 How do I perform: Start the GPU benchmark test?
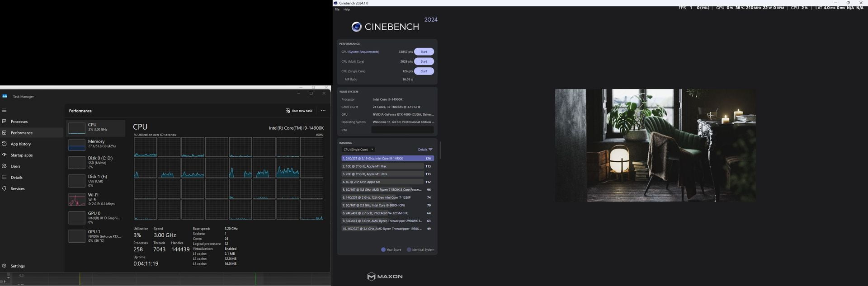[424, 52]
